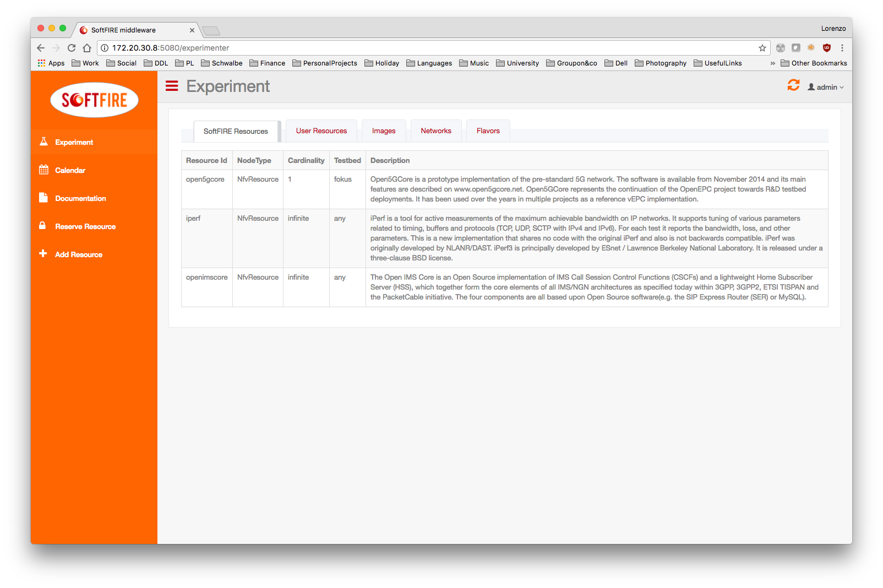
Task: Click the Testbed column header
Action: coord(347,160)
